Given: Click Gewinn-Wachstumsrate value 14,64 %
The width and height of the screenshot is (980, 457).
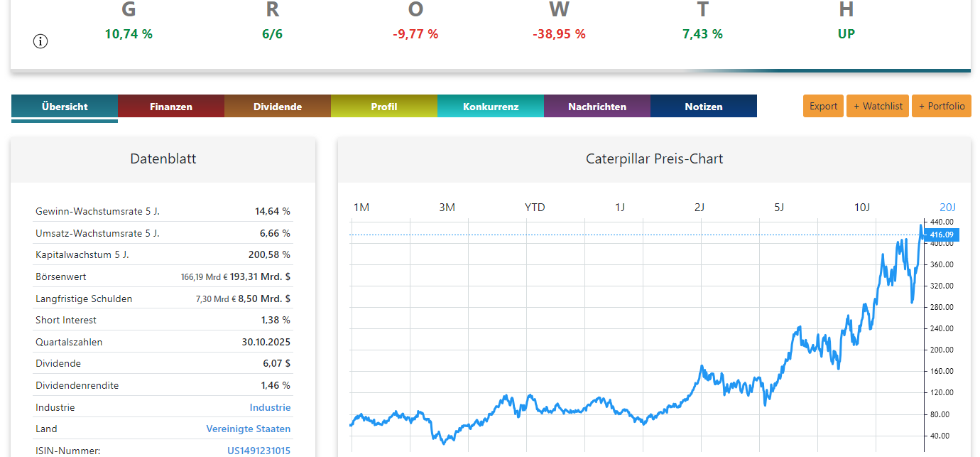Looking at the screenshot, I should tap(273, 211).
